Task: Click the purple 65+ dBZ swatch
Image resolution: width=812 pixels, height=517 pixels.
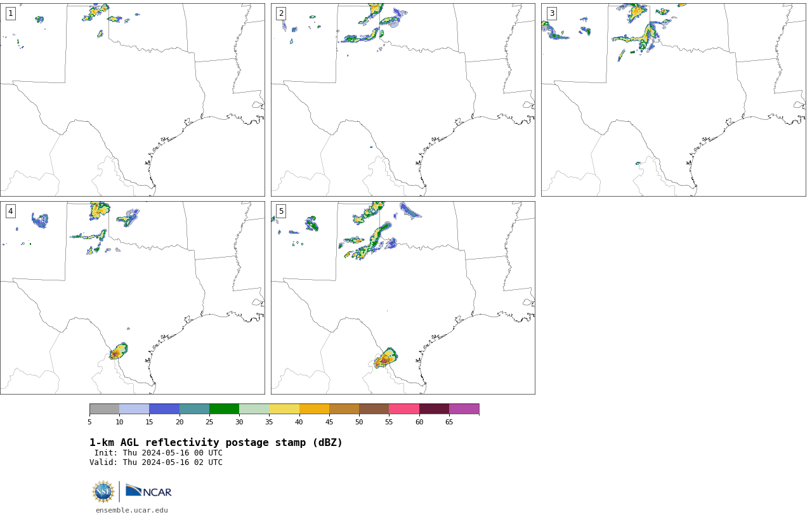Action: [464, 409]
